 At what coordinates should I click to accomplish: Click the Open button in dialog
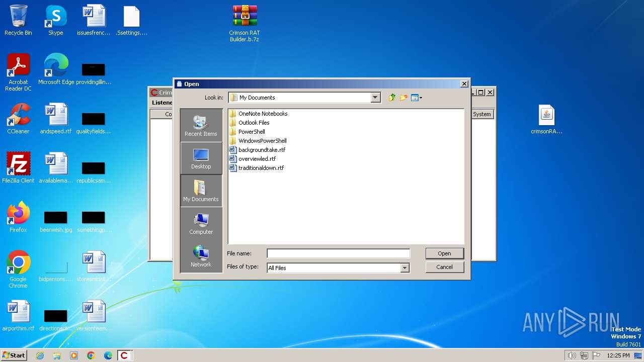(x=444, y=253)
